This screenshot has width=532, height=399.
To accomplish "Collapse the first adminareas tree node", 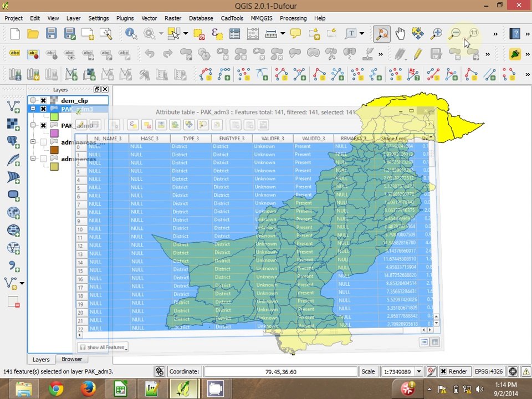I will click(x=33, y=141).
